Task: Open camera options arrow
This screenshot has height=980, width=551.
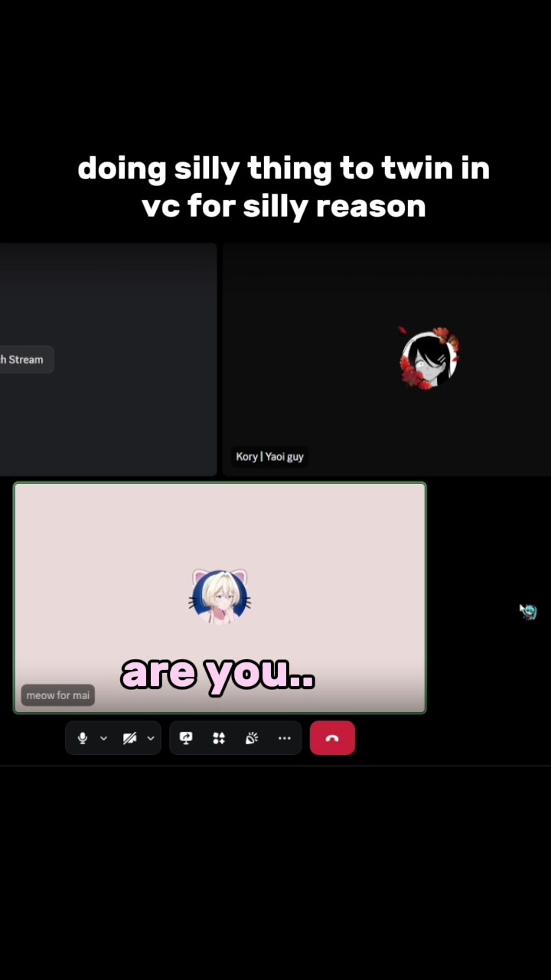Action: pos(151,738)
